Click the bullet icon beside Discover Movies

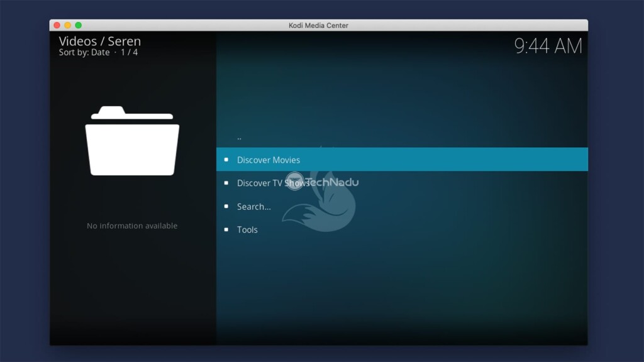[x=226, y=160]
